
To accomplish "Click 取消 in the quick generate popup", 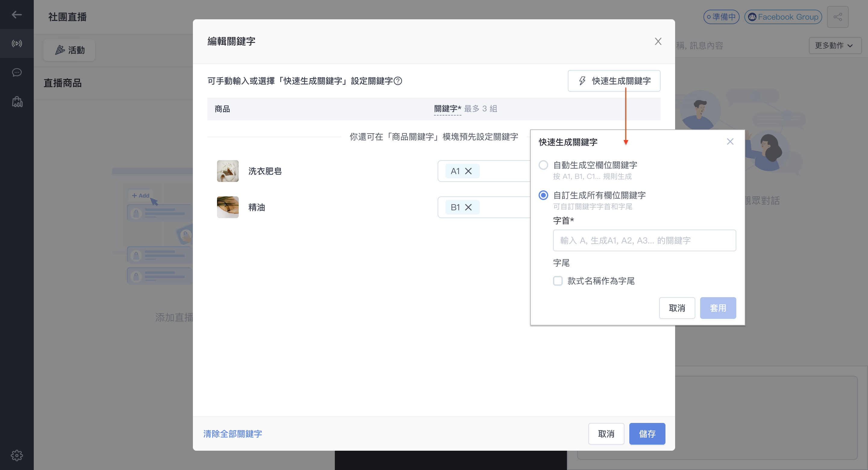I will tap(677, 308).
